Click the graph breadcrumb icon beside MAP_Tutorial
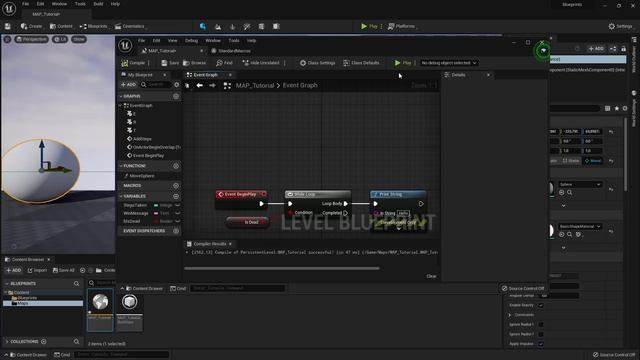The height and width of the screenshot is (360, 640). tap(227, 85)
